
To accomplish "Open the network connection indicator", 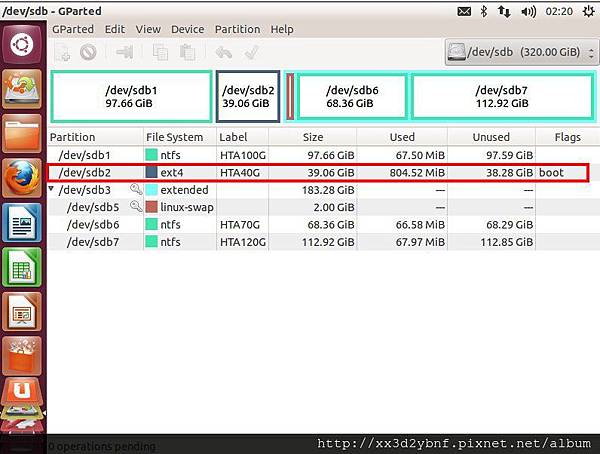I will tap(504, 11).
